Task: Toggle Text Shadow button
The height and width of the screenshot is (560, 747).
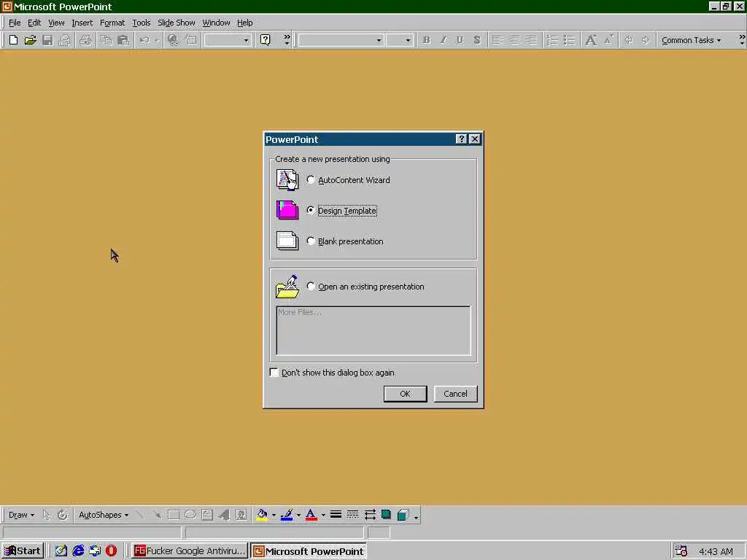Action: point(477,40)
